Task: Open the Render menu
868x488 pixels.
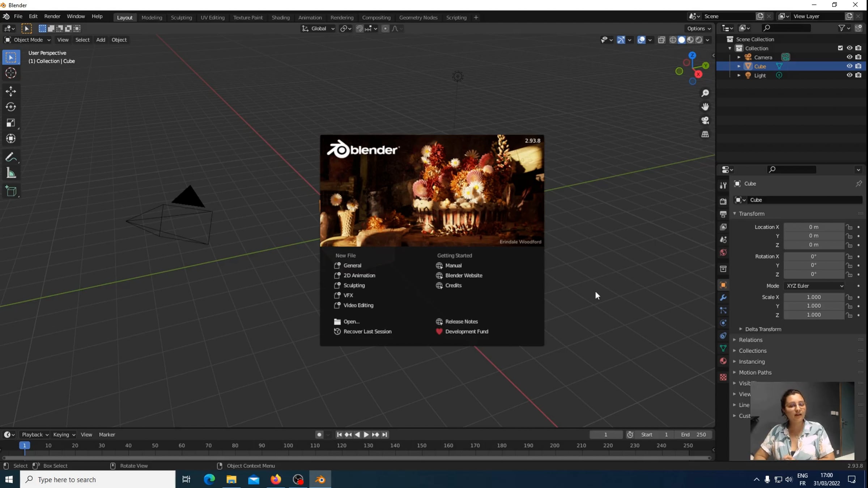Action: pyautogui.click(x=52, y=17)
